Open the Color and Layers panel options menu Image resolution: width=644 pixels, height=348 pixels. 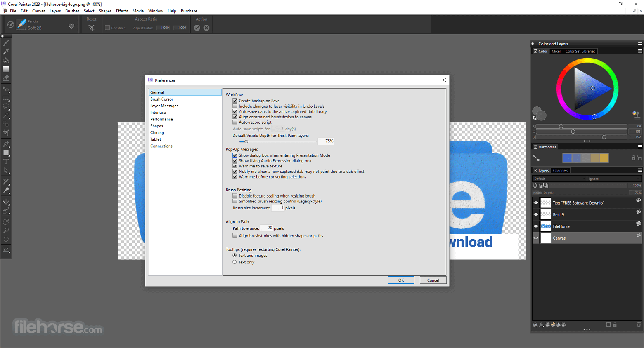pyautogui.click(x=640, y=43)
